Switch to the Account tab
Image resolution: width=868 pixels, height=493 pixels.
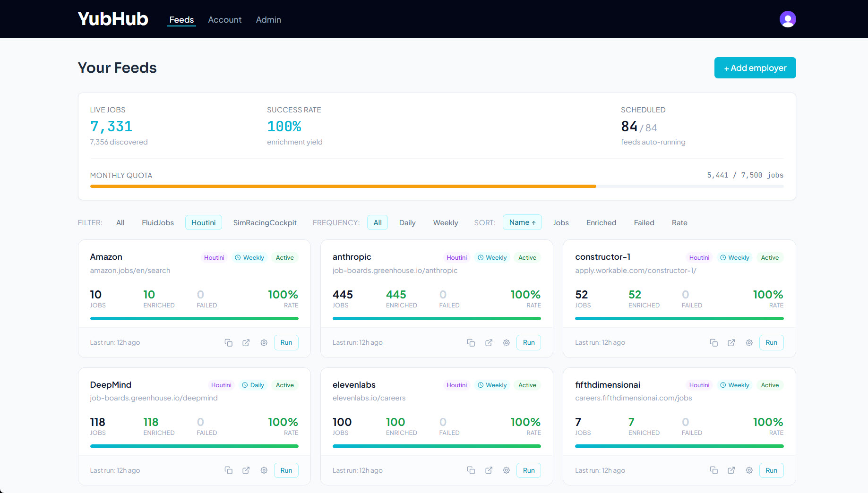coord(224,20)
